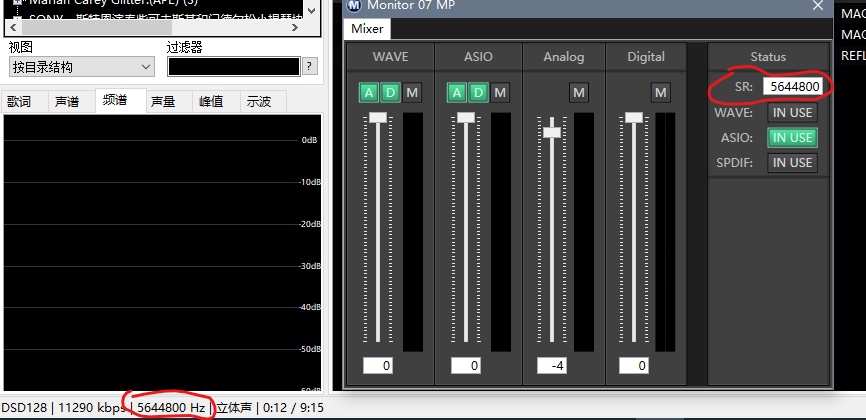
Task: Mute the Digital channel
Action: (x=660, y=93)
